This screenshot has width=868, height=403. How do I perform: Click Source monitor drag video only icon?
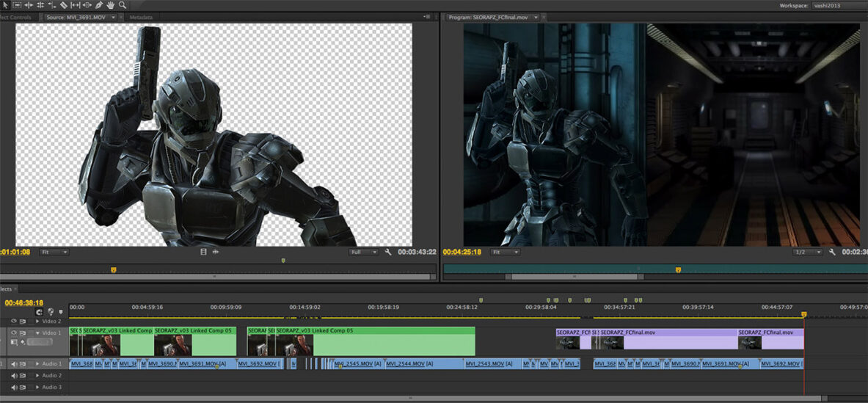point(203,252)
